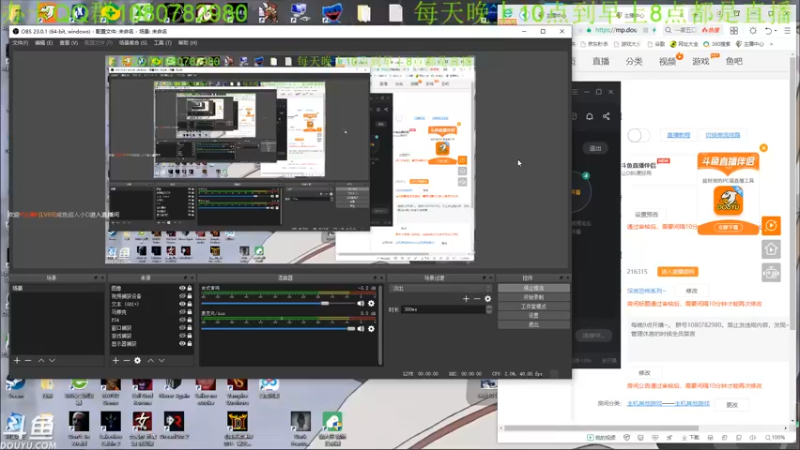Remove selected scene with the minus icon
Image resolution: width=800 pixels, height=450 pixels.
pos(28,360)
